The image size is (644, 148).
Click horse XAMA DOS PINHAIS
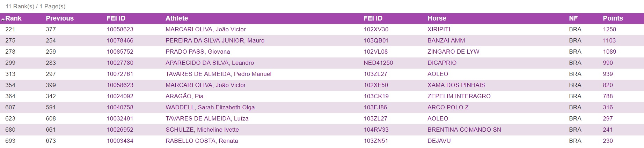pos(456,85)
